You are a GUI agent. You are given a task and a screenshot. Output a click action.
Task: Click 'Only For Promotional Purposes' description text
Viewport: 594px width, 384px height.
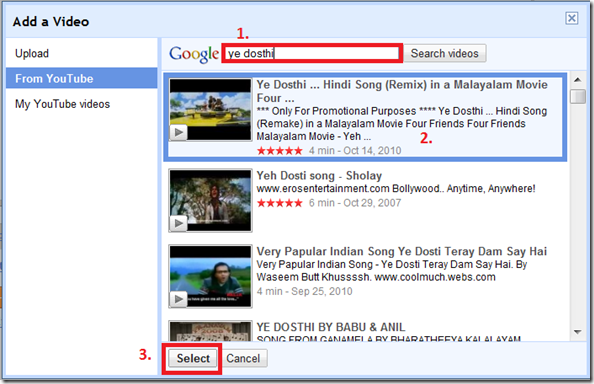point(402,123)
